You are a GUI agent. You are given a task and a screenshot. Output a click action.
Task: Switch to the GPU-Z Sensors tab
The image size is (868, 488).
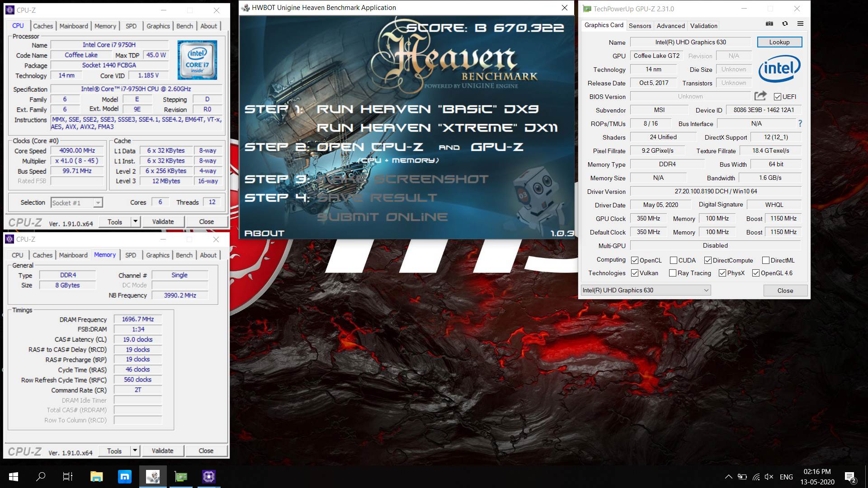pyautogui.click(x=640, y=26)
